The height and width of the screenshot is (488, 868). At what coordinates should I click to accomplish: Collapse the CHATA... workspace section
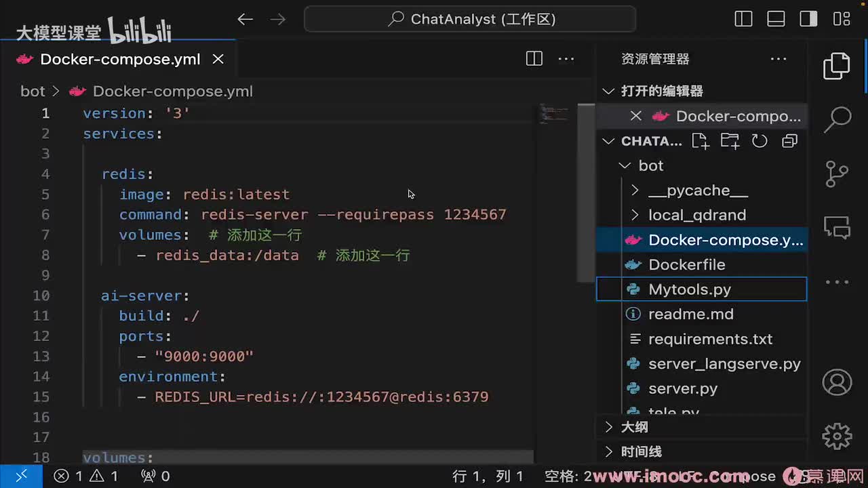[642, 141]
